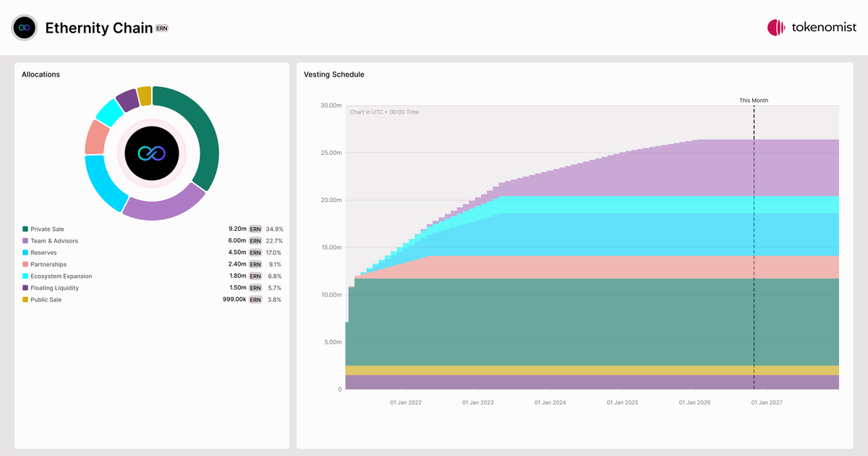This screenshot has height=456, width=868.
Task: Click the Partnerships legend label
Action: click(48, 264)
